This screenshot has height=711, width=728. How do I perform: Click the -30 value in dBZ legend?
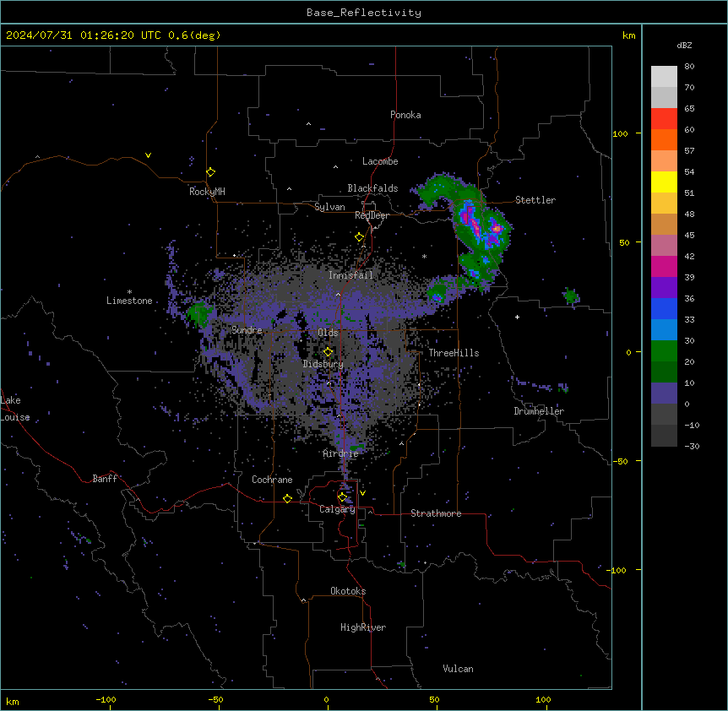pos(692,447)
